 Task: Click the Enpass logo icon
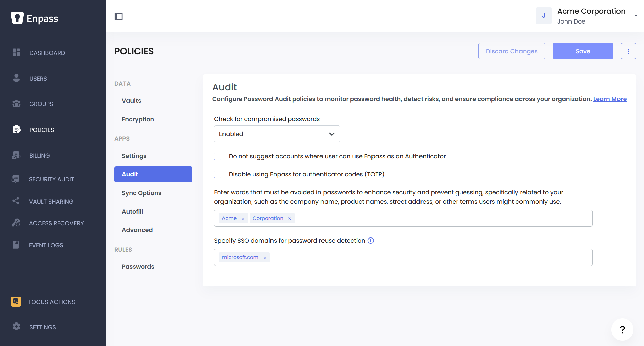17,18
